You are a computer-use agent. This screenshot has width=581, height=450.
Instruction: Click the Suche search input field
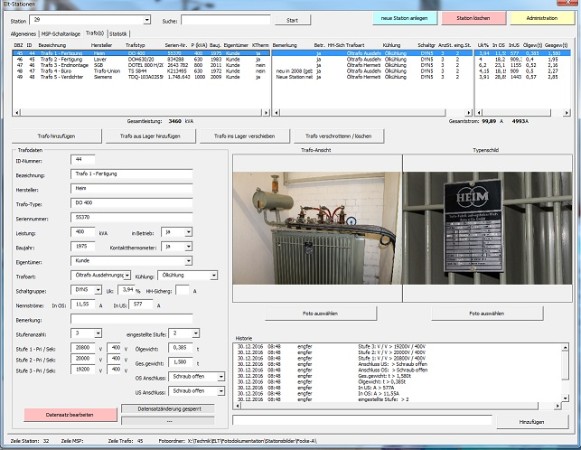(x=226, y=20)
